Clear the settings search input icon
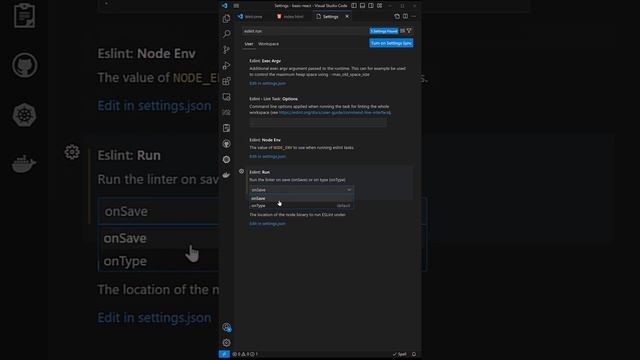 402,31
